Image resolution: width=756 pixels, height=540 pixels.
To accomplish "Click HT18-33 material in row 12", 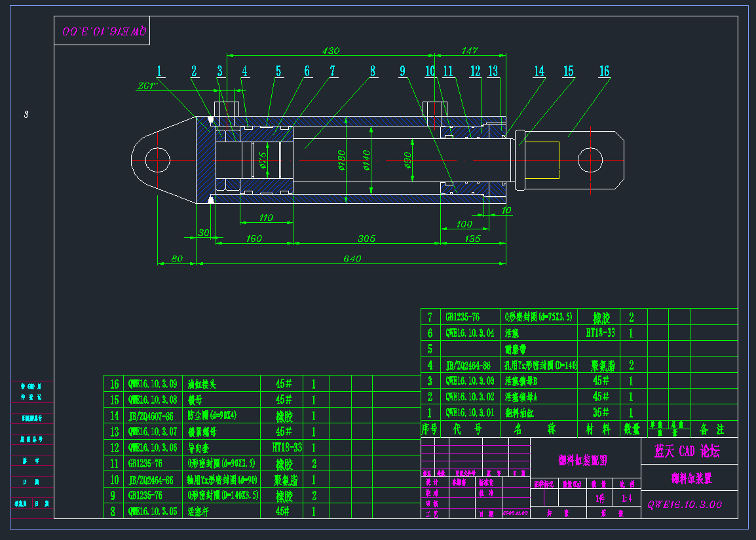I will 287,448.
